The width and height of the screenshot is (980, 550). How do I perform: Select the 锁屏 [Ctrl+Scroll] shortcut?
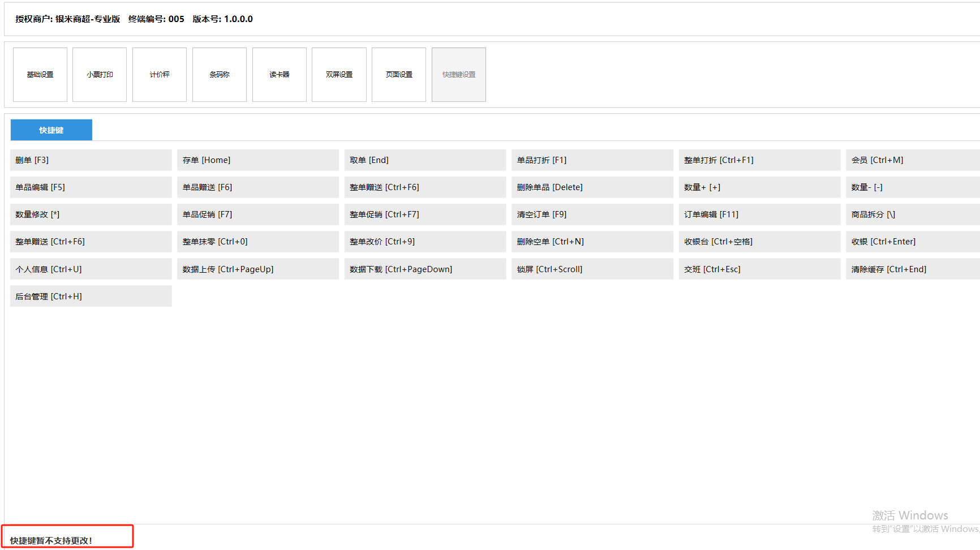coord(592,269)
